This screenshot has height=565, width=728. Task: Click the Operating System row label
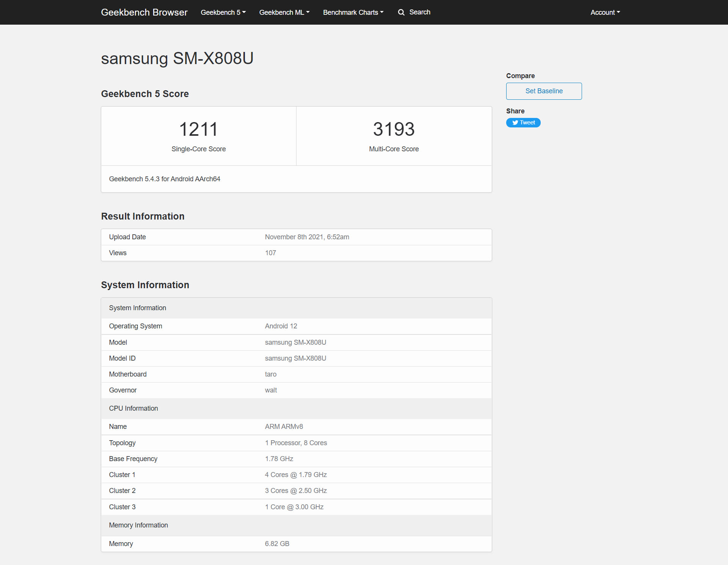[x=135, y=326]
